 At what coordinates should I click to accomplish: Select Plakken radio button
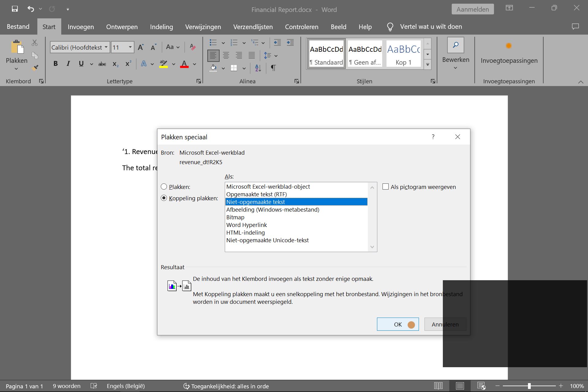(164, 187)
